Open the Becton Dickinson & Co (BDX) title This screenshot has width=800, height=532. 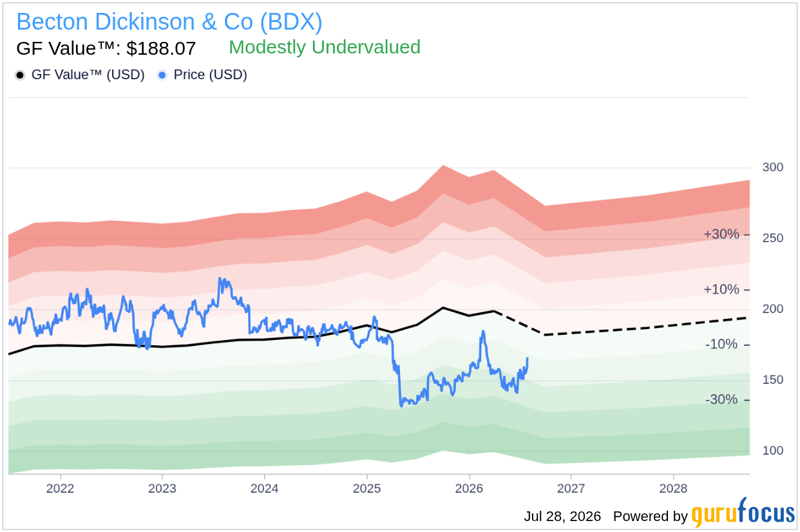[169, 22]
